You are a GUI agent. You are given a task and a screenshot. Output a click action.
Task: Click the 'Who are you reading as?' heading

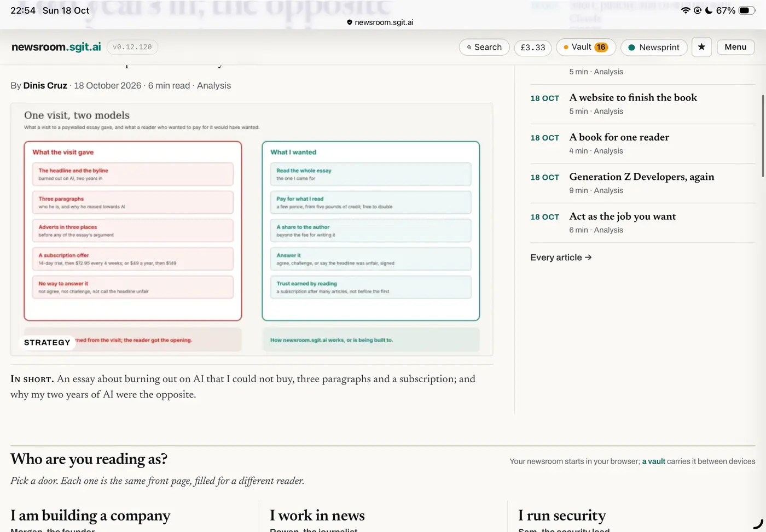click(89, 459)
